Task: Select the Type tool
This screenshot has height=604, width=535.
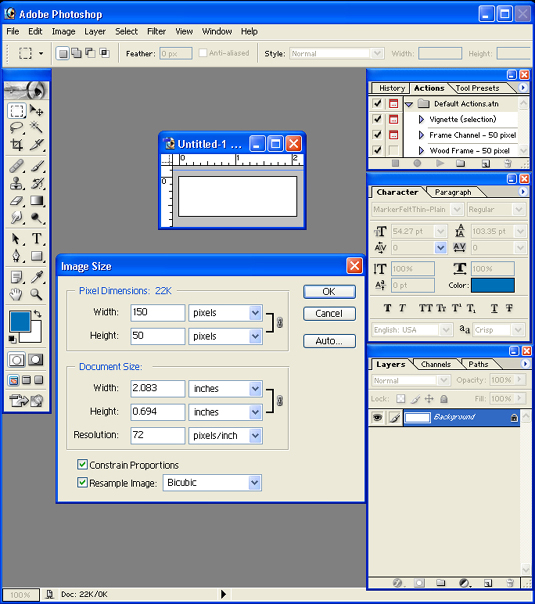Action: click(37, 239)
